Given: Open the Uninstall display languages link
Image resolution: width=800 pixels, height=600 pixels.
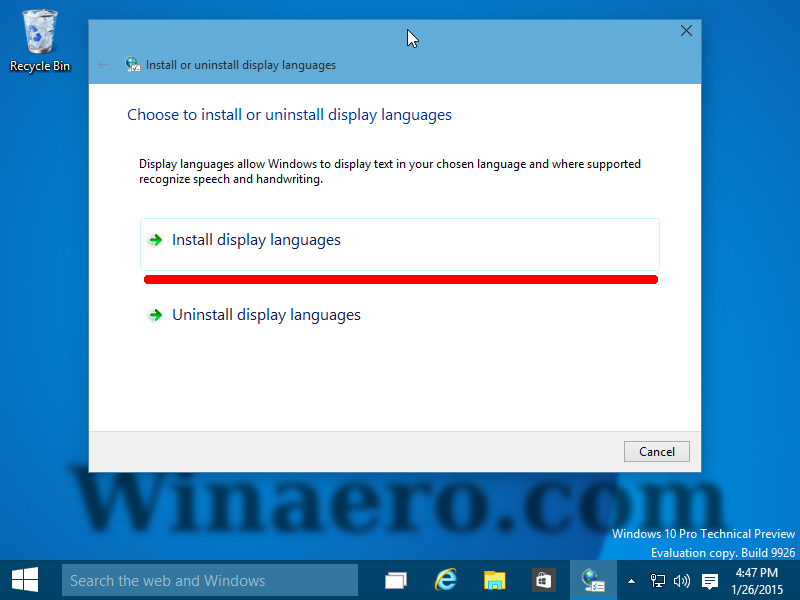Looking at the screenshot, I should (266, 314).
